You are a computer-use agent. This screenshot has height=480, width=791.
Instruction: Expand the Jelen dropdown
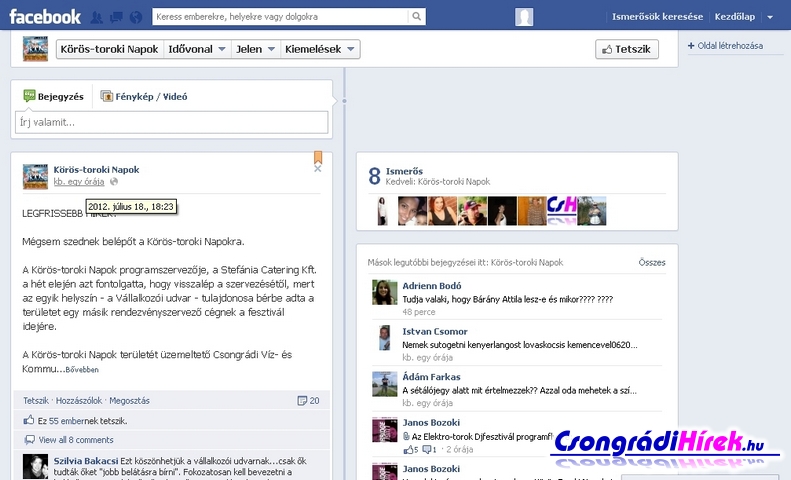coord(255,49)
